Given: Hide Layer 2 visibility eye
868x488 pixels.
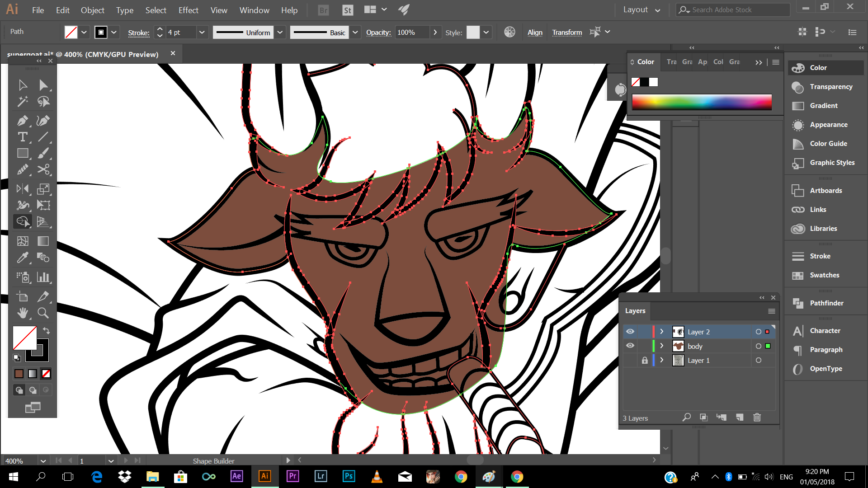Looking at the screenshot, I should tap(630, 332).
